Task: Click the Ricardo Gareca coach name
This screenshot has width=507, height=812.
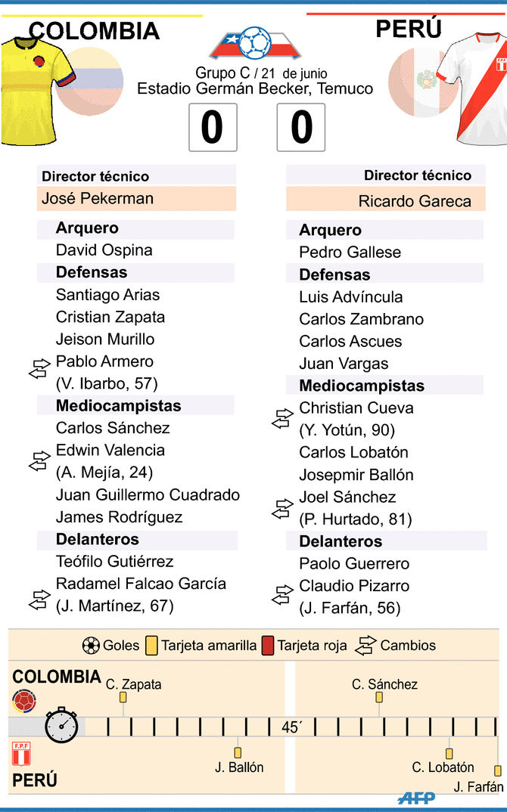Action: [415, 201]
